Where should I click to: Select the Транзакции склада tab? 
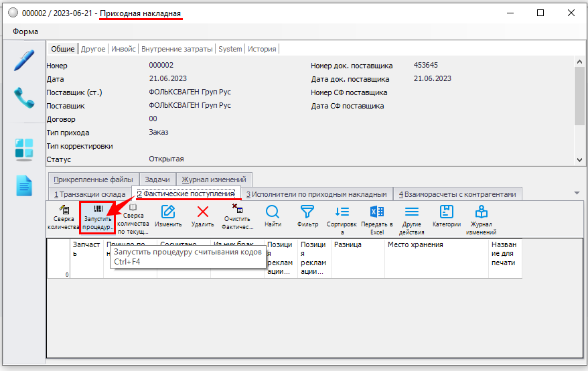click(90, 194)
